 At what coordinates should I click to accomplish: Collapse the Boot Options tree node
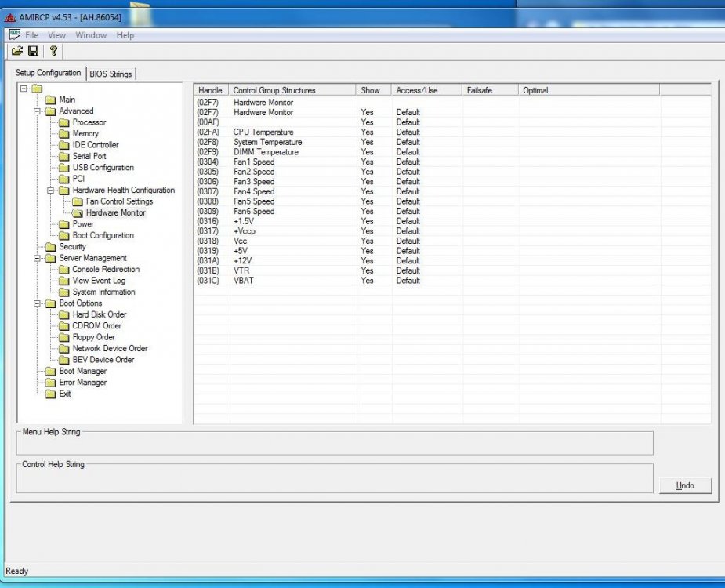[x=37, y=303]
